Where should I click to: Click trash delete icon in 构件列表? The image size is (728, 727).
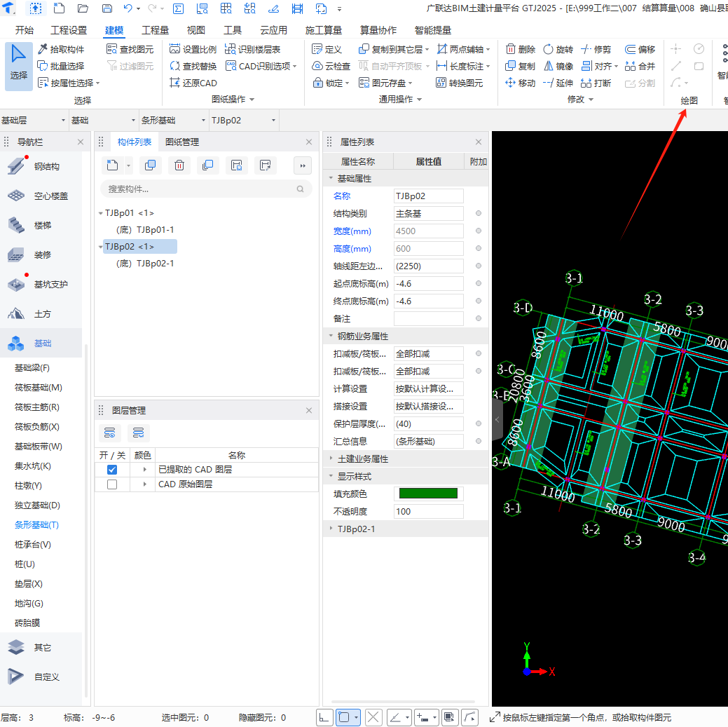[x=179, y=165]
